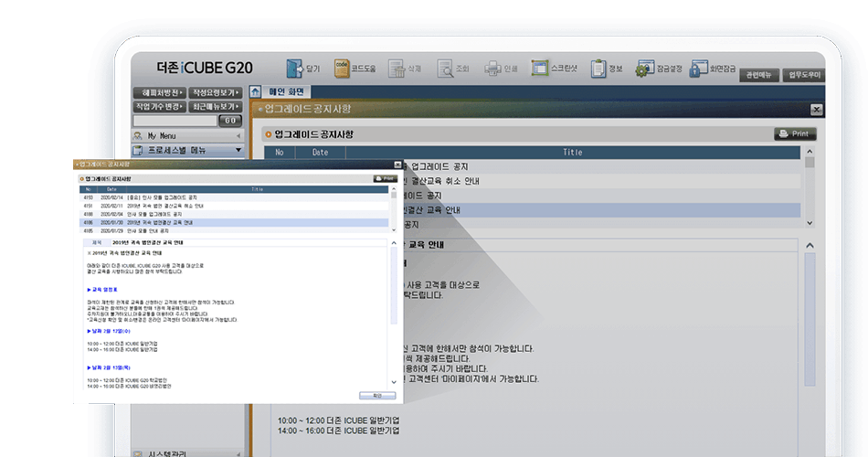Click the blue 날짜 2월 12일(수) heading
Screen dimensions: 868x457
click(109, 331)
